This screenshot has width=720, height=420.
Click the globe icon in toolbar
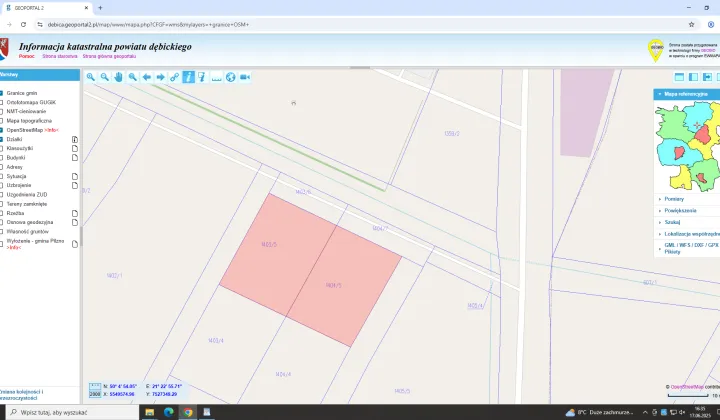pos(230,77)
